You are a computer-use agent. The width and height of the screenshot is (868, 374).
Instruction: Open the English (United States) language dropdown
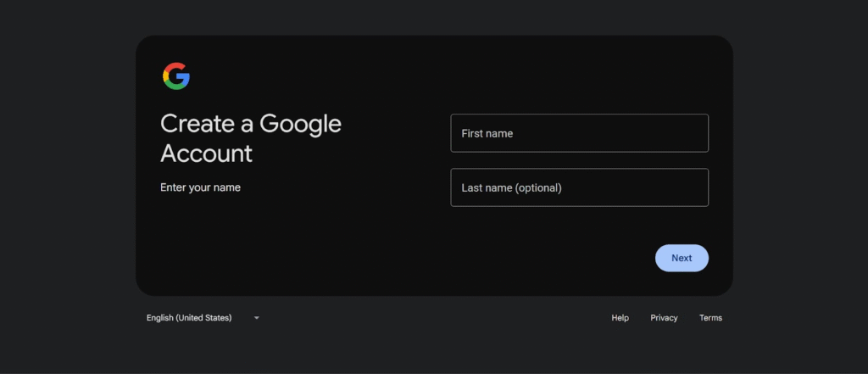[x=203, y=317]
